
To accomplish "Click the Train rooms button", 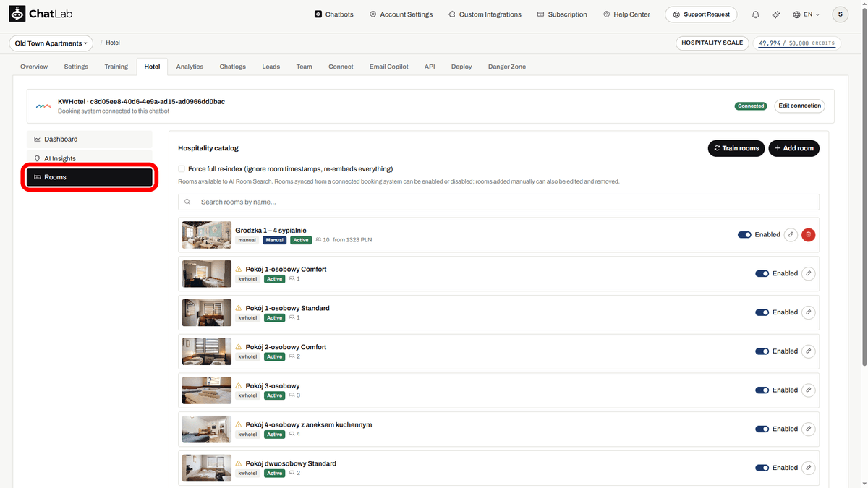I will tap(736, 148).
